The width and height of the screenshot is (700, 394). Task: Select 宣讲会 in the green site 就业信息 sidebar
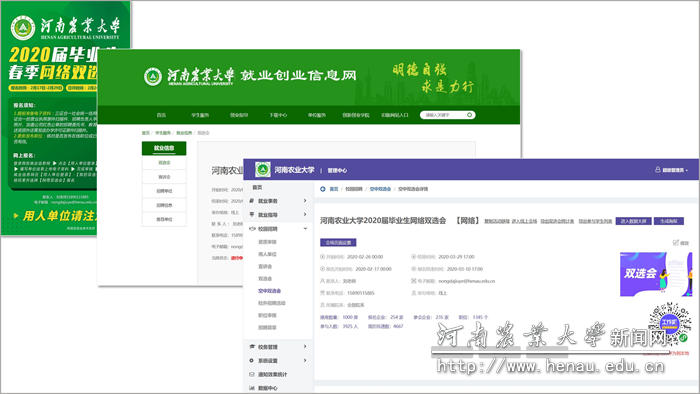164,177
